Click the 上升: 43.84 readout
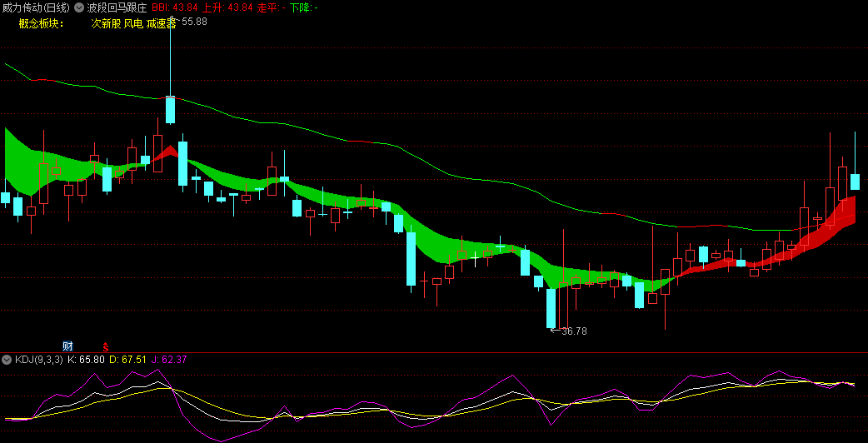The width and height of the screenshot is (868, 443). 227,7
